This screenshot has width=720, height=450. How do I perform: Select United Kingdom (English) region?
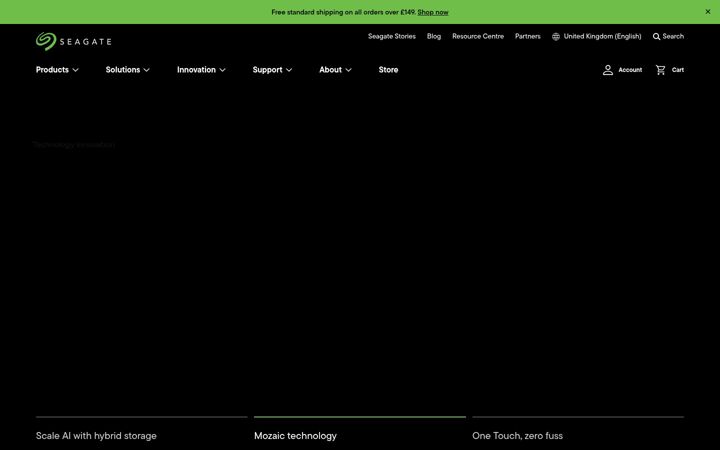click(x=602, y=36)
